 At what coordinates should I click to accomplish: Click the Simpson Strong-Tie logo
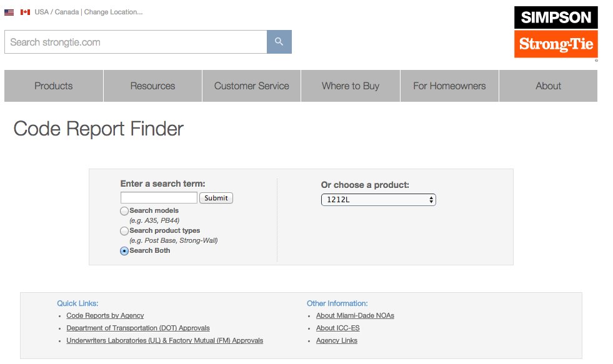click(556, 32)
